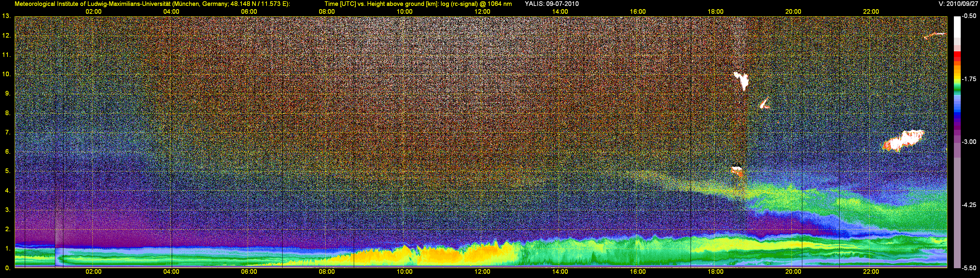Click the 20:00 label on the top time axis
980x278 pixels.
click(x=793, y=12)
